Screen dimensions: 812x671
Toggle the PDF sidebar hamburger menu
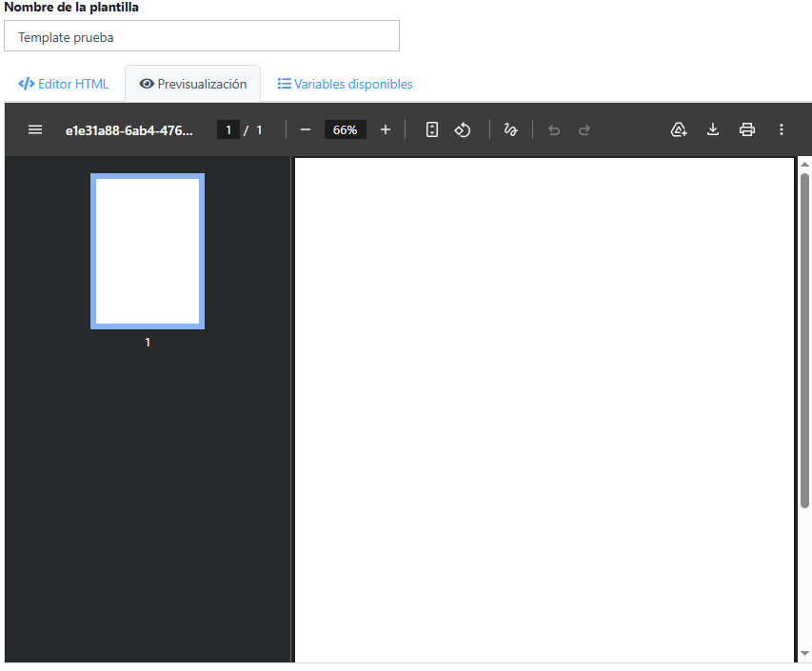pos(35,129)
